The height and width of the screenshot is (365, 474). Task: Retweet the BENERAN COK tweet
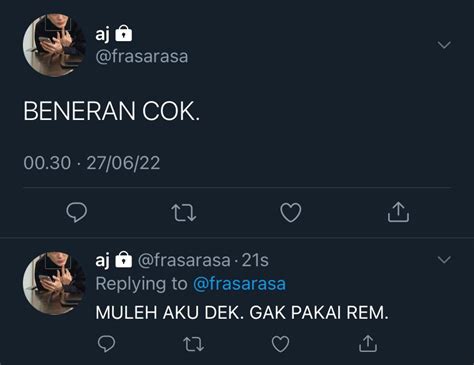(183, 213)
